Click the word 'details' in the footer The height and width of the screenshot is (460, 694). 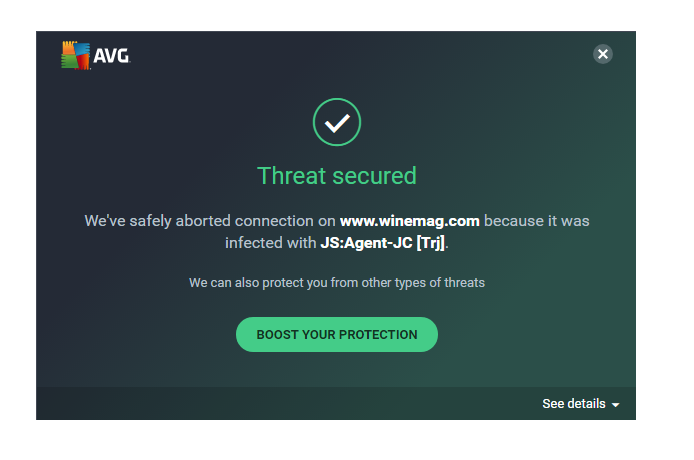click(586, 404)
